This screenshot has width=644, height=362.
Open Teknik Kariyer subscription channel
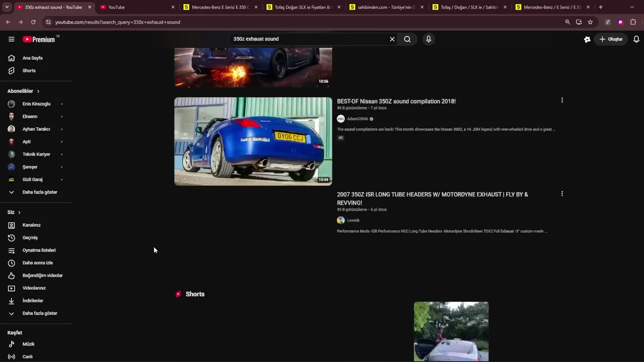tap(36, 154)
